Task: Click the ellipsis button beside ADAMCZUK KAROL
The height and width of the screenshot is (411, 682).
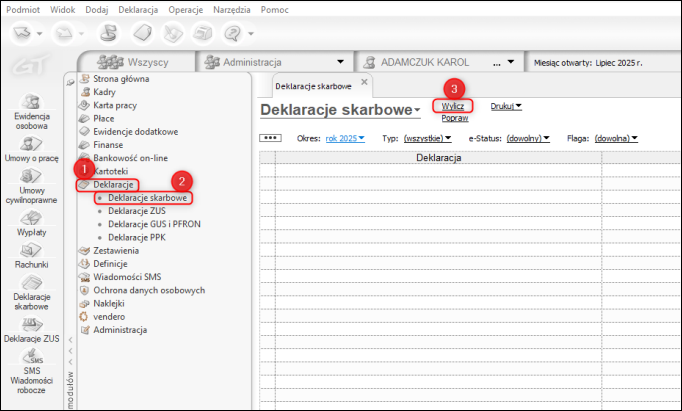Action: click(x=496, y=63)
